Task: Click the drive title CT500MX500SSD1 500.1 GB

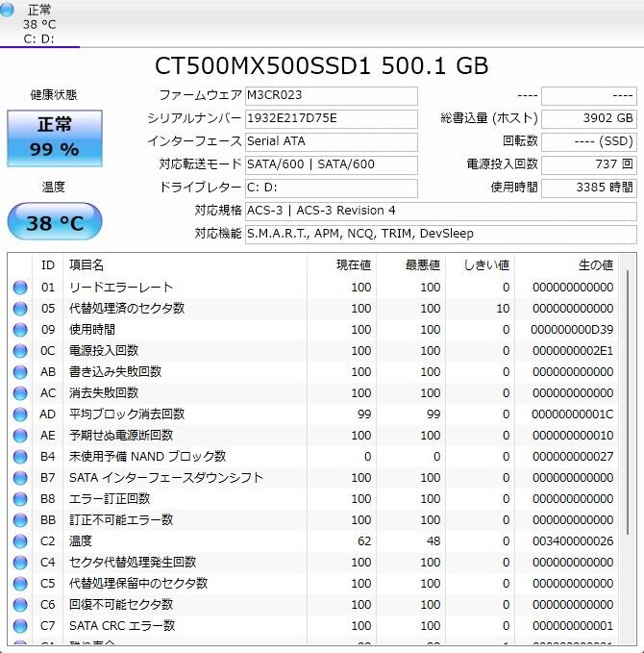Action: [321, 65]
